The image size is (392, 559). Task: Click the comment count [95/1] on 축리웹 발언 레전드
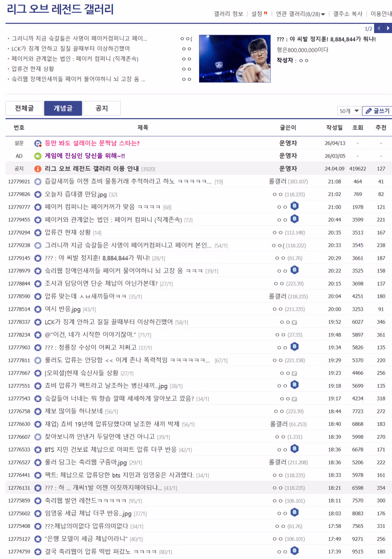tap(135, 501)
